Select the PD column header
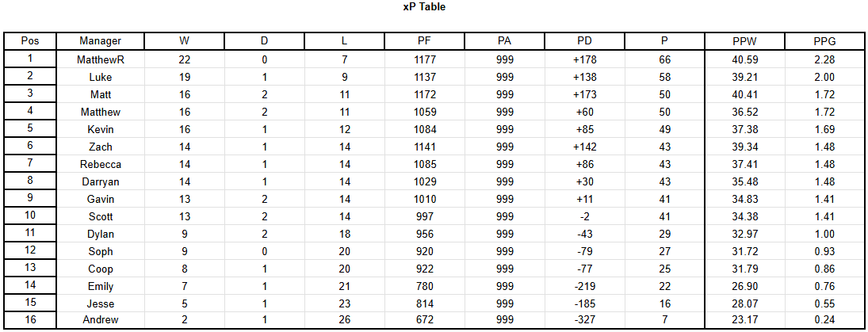Viewport: 868px width, 332px height. pos(584,41)
